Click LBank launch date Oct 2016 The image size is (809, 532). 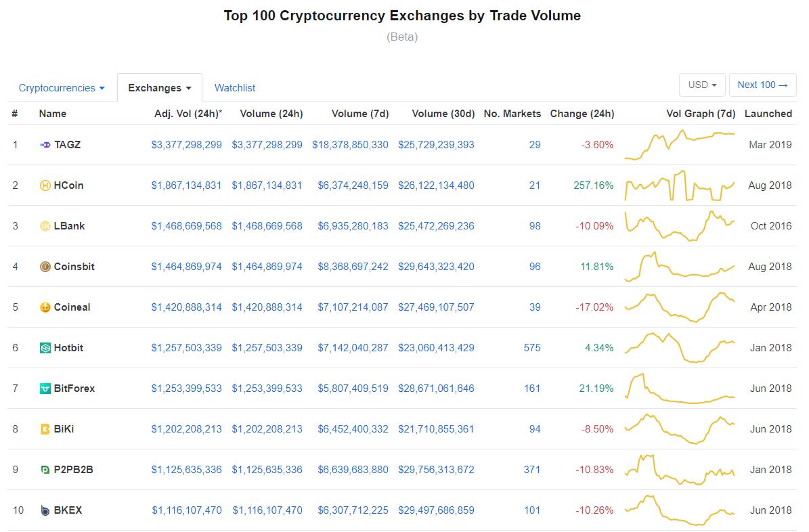(771, 226)
